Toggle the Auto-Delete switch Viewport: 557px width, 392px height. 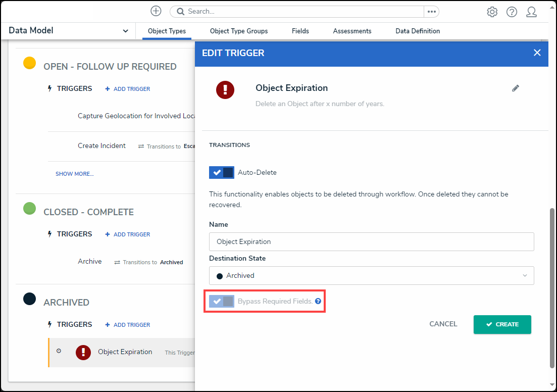(x=222, y=172)
